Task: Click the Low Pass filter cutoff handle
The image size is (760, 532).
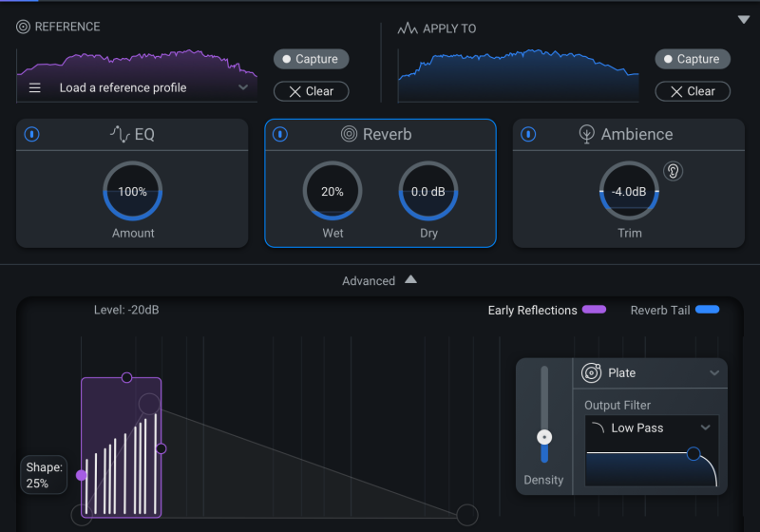Action: [693, 453]
